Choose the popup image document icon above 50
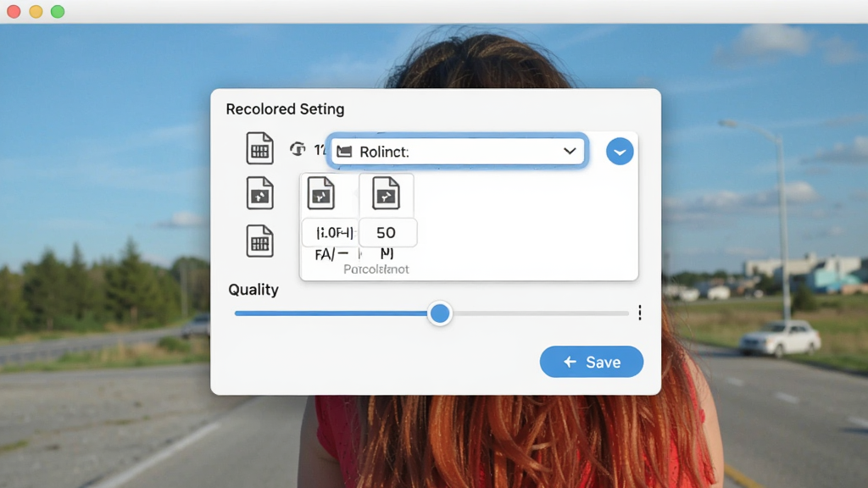 pyautogui.click(x=386, y=193)
